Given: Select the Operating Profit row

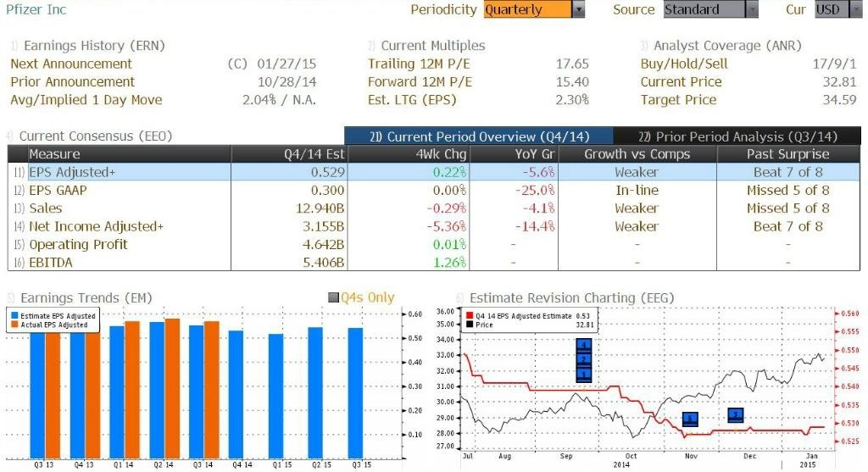Looking at the screenshot, I should (434, 245).
